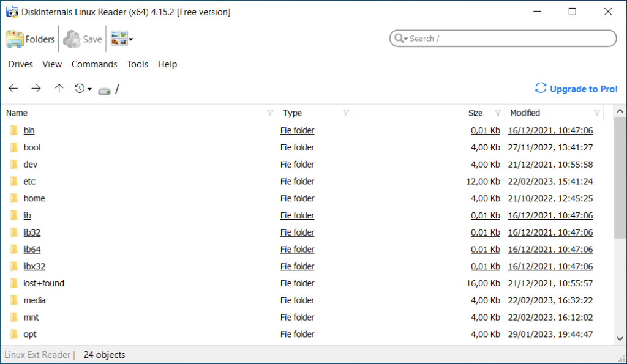Viewport: 627px width, 364px height.
Task: Click the etc folder name
Action: coord(29,182)
